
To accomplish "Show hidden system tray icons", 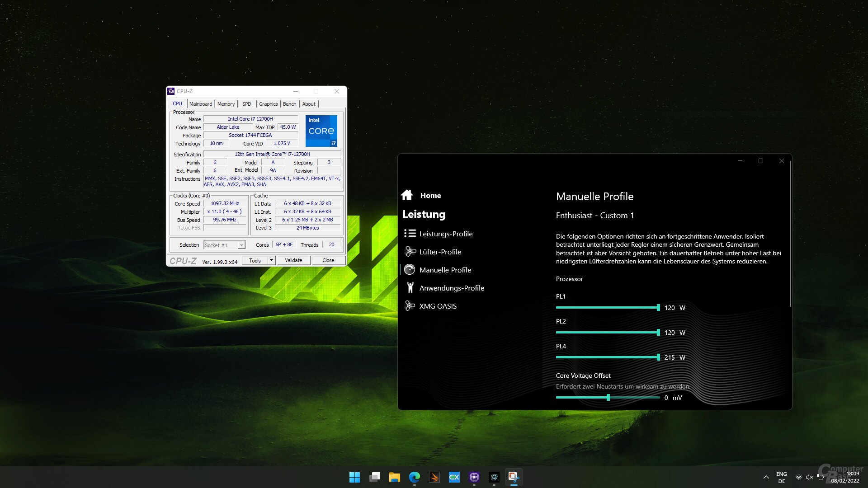I will tap(766, 477).
